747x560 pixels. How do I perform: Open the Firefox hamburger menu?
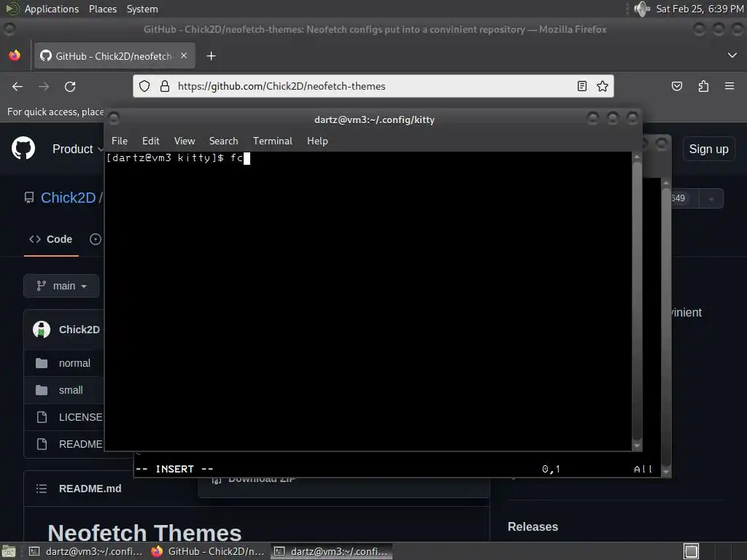(x=729, y=86)
